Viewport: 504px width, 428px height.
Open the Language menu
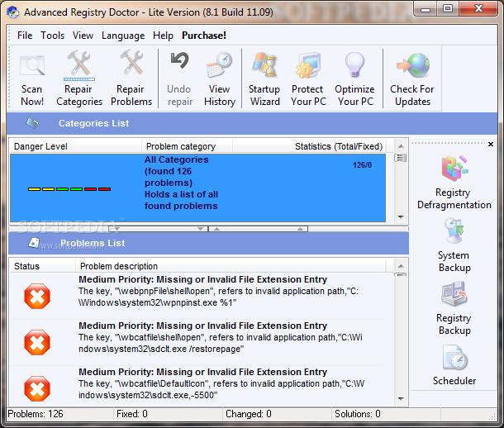pos(122,36)
